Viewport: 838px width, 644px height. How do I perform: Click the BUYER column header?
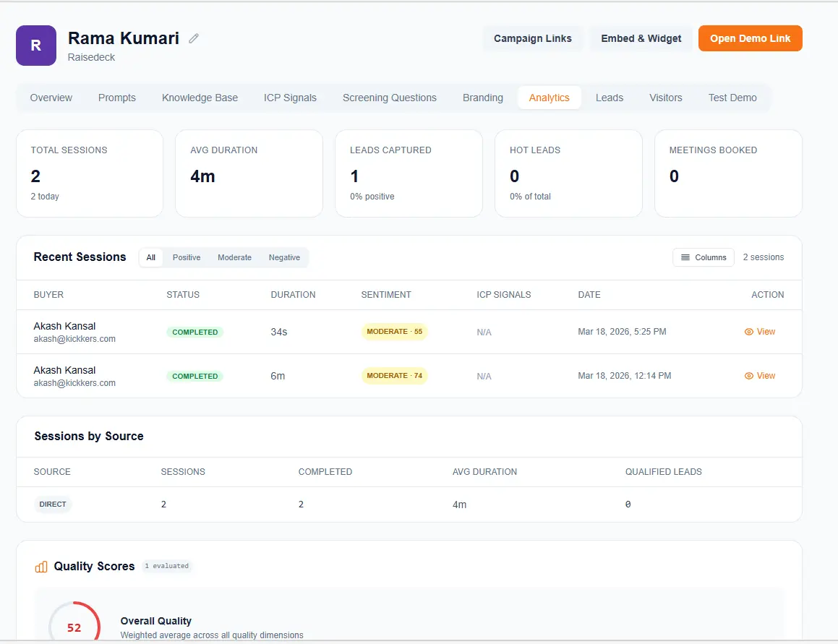(x=48, y=295)
